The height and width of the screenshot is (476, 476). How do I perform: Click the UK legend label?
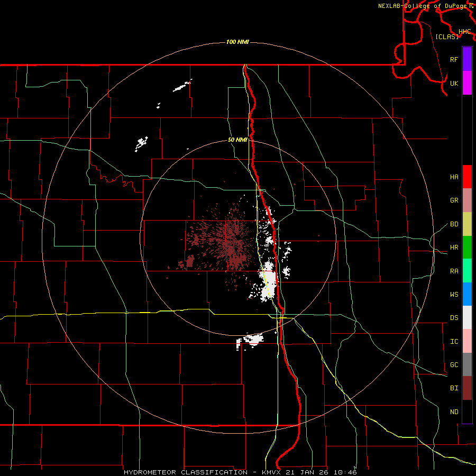[x=454, y=83]
